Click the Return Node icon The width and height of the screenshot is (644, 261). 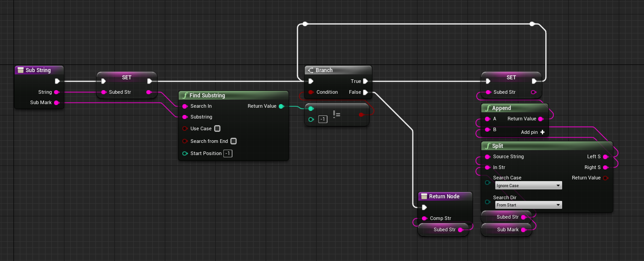click(x=424, y=196)
